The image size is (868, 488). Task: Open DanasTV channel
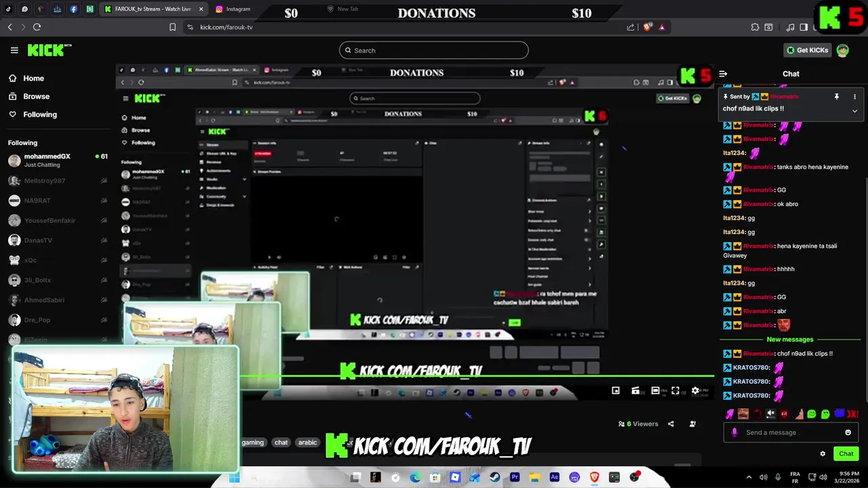click(x=58, y=240)
